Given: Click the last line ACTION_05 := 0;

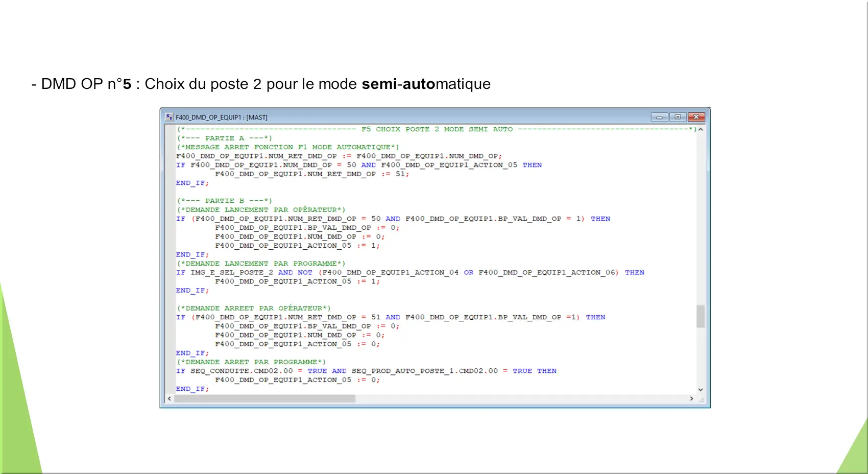Looking at the screenshot, I should coord(298,380).
